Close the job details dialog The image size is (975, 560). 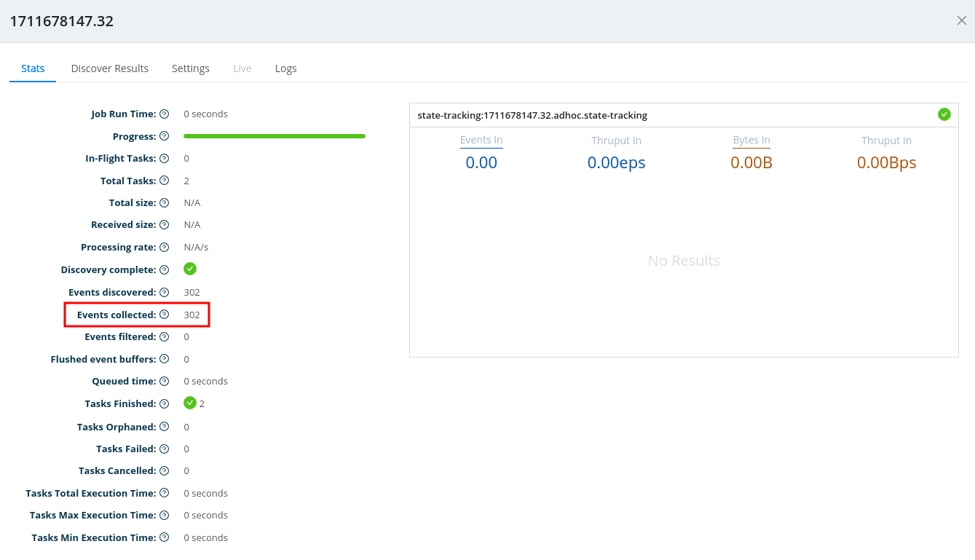(961, 20)
